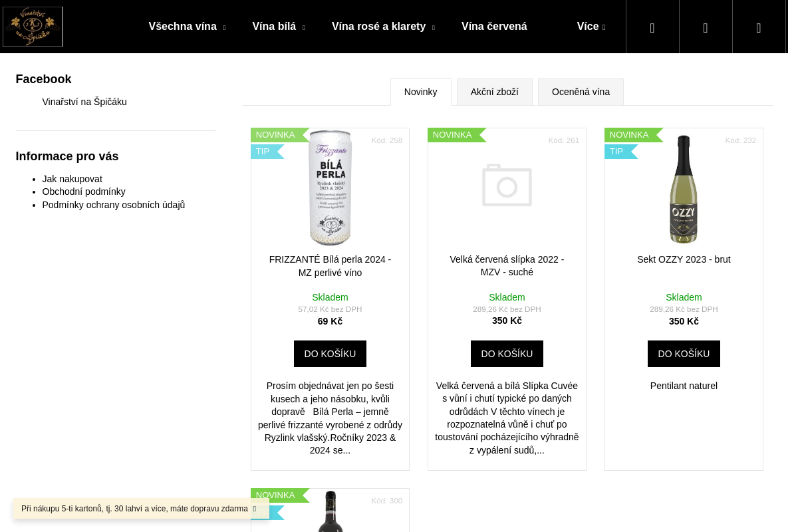This screenshot has height=532, width=798.
Task: Open the Bílá perla can image
Action: point(331,188)
